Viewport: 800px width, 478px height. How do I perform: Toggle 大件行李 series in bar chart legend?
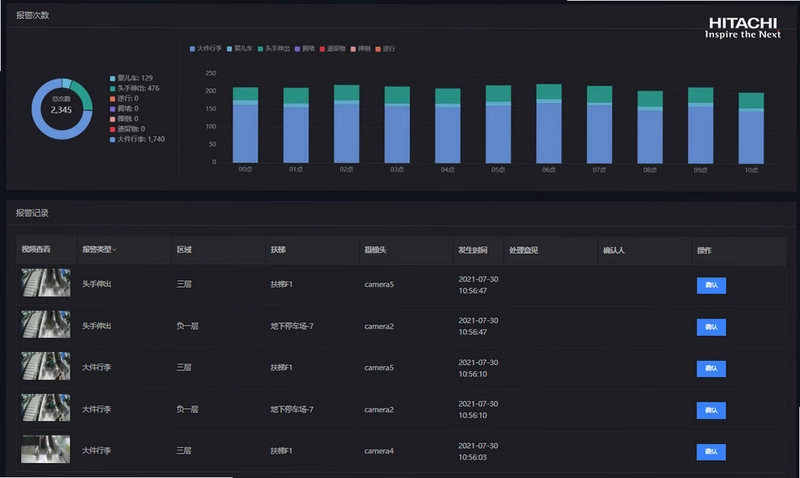206,48
